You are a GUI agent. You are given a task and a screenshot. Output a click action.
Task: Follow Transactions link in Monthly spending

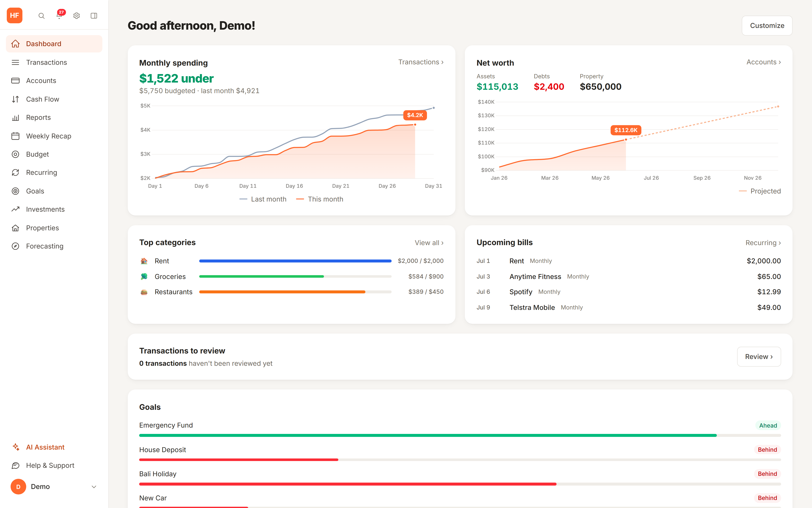click(421, 62)
